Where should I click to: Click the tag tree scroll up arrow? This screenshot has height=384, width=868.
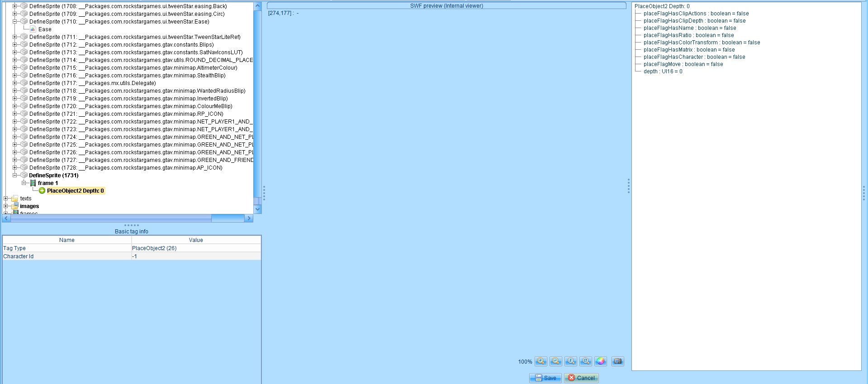point(258,6)
